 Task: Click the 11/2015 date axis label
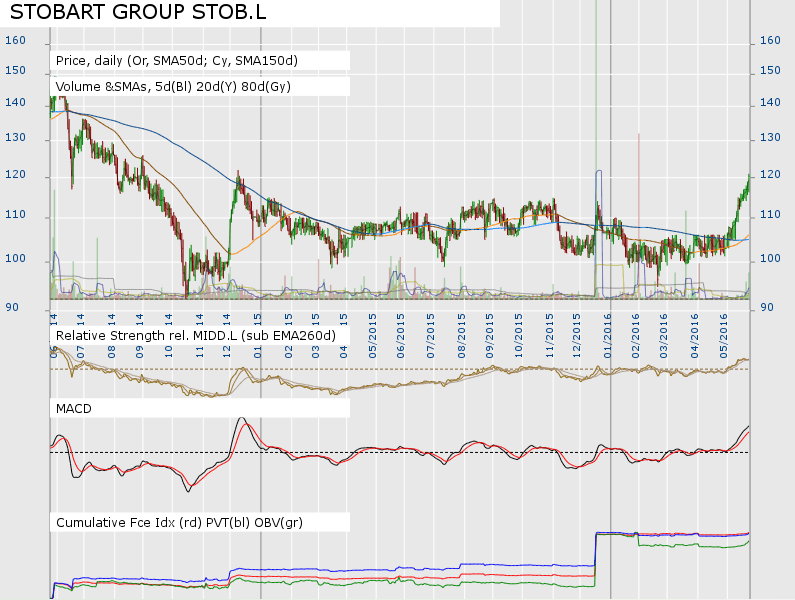point(550,336)
